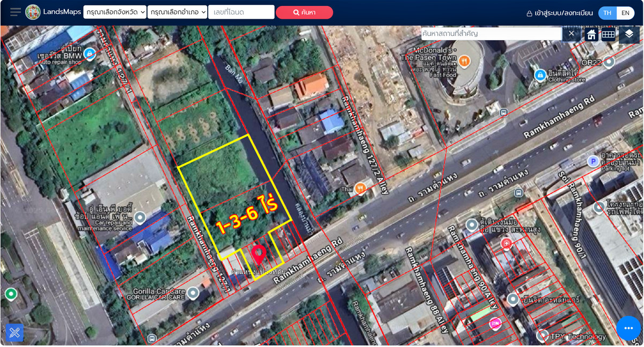Select the measurement drawing tool at bottom left
This screenshot has width=644, height=347.
[x=14, y=333]
